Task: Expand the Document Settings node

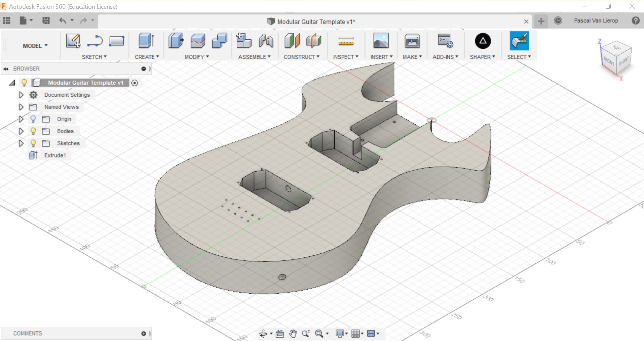Action: click(21, 95)
